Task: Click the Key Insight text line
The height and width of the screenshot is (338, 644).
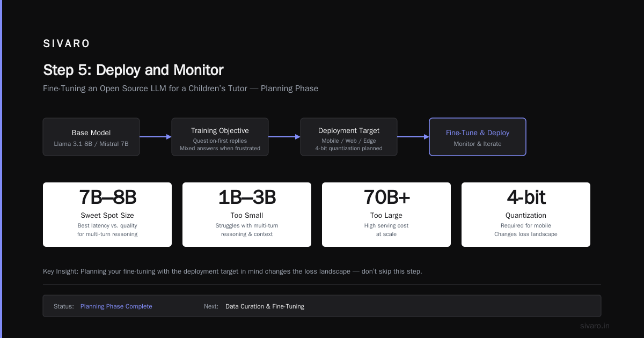Action: 232,271
